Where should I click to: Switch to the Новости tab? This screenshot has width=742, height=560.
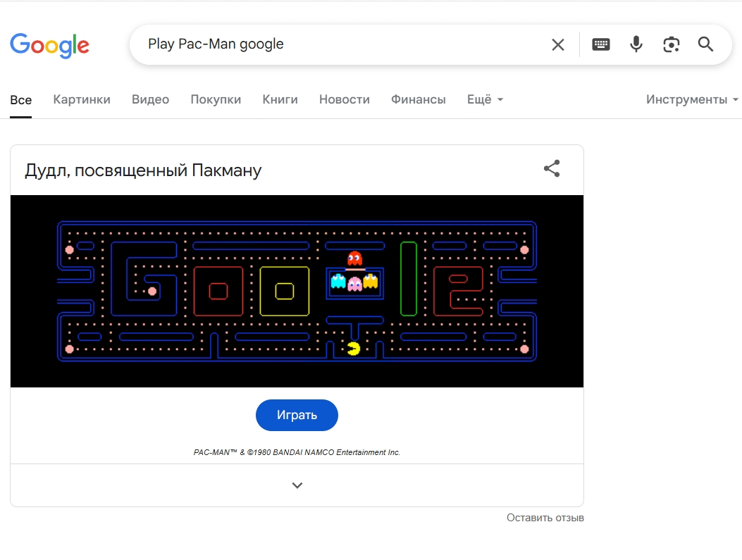(345, 99)
